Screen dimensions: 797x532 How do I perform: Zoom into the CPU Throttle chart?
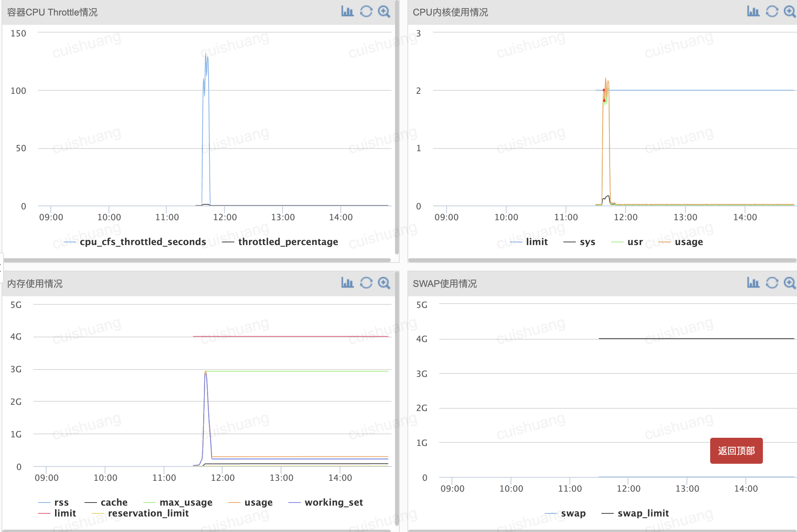384,12
